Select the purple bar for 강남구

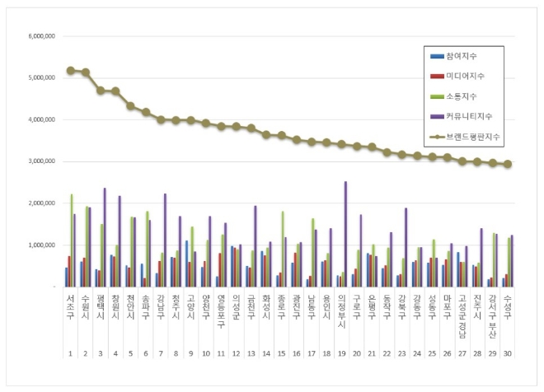click(x=165, y=240)
